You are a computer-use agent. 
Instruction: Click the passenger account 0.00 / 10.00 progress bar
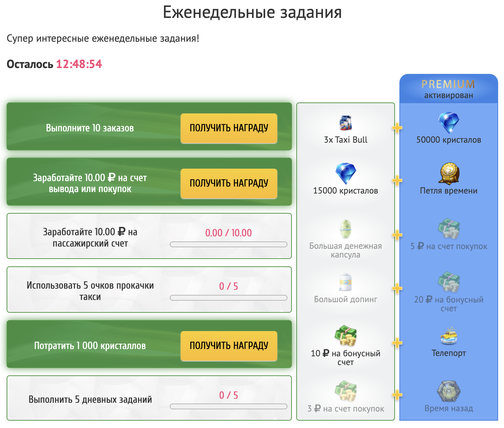(x=229, y=244)
